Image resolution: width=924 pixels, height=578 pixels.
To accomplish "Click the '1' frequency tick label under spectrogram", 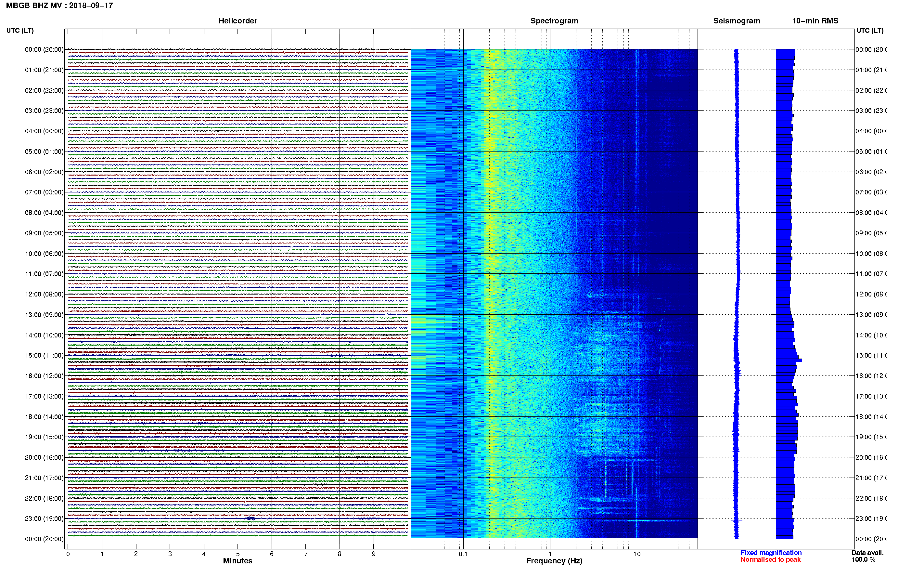I will [550, 554].
